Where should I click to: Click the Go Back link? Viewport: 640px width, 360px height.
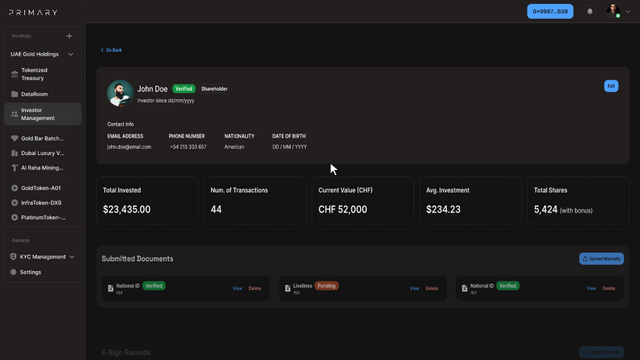[x=111, y=50]
